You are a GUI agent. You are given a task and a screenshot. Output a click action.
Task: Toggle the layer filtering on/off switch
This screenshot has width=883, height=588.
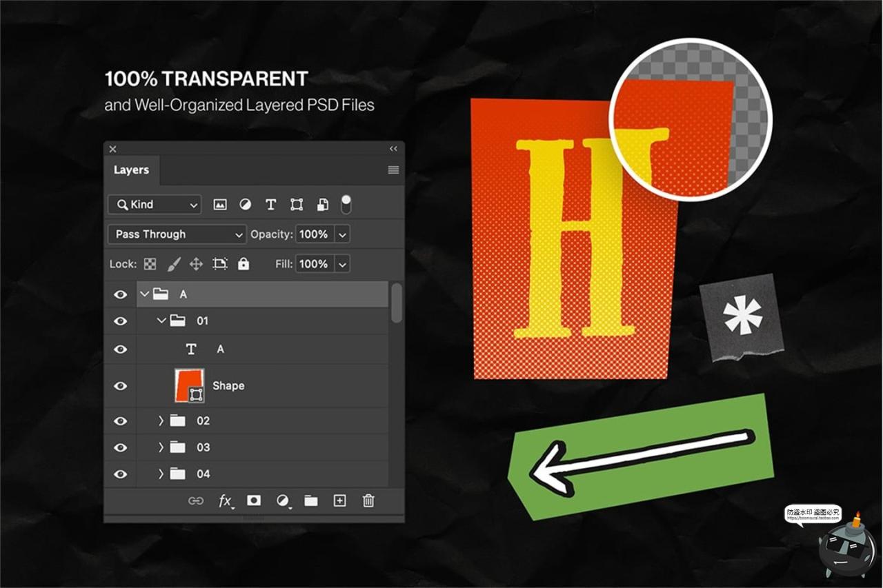[x=346, y=203]
